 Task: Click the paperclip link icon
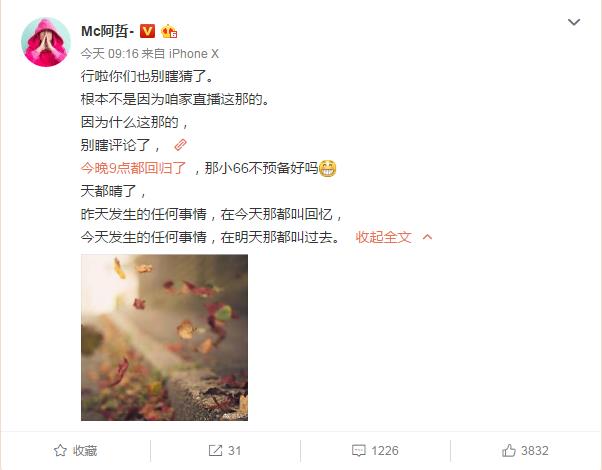[180, 145]
